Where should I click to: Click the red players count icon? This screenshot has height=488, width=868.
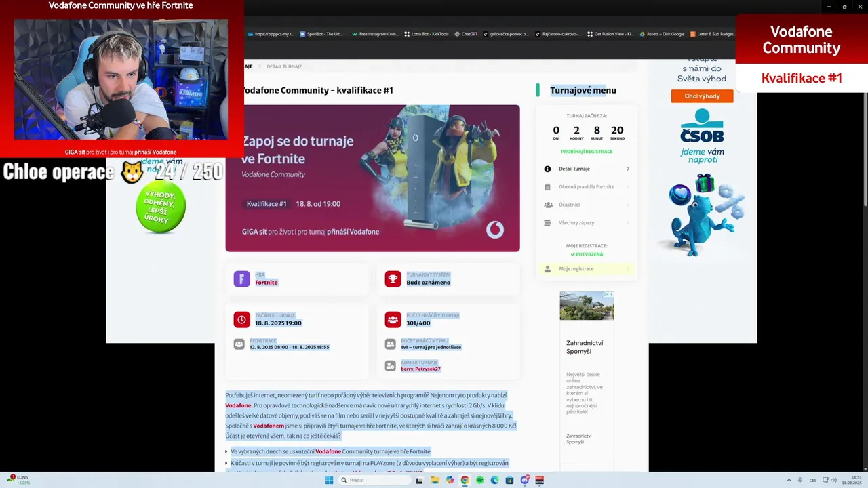[x=393, y=319]
